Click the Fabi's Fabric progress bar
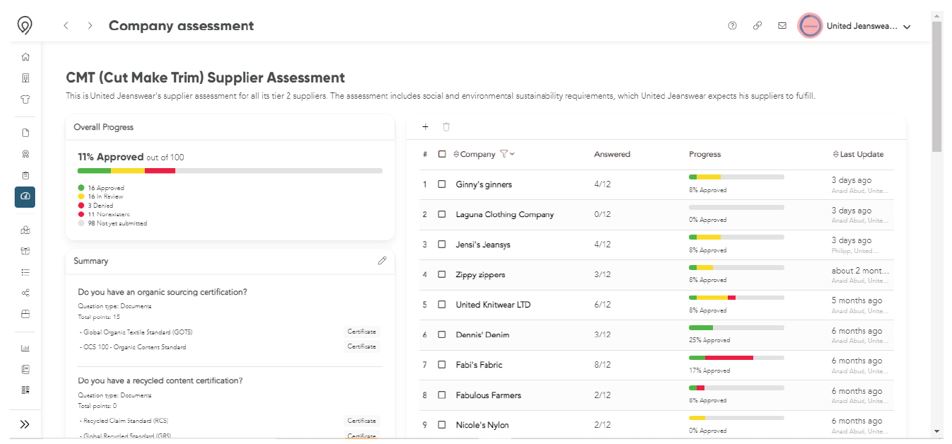952x444 pixels. [x=736, y=357]
